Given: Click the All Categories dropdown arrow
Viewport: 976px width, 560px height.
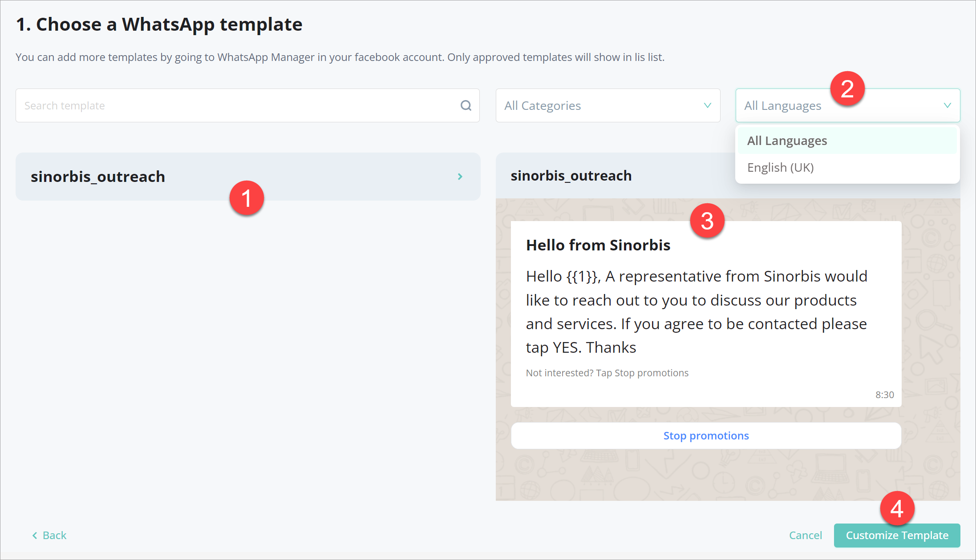Looking at the screenshot, I should pos(707,105).
